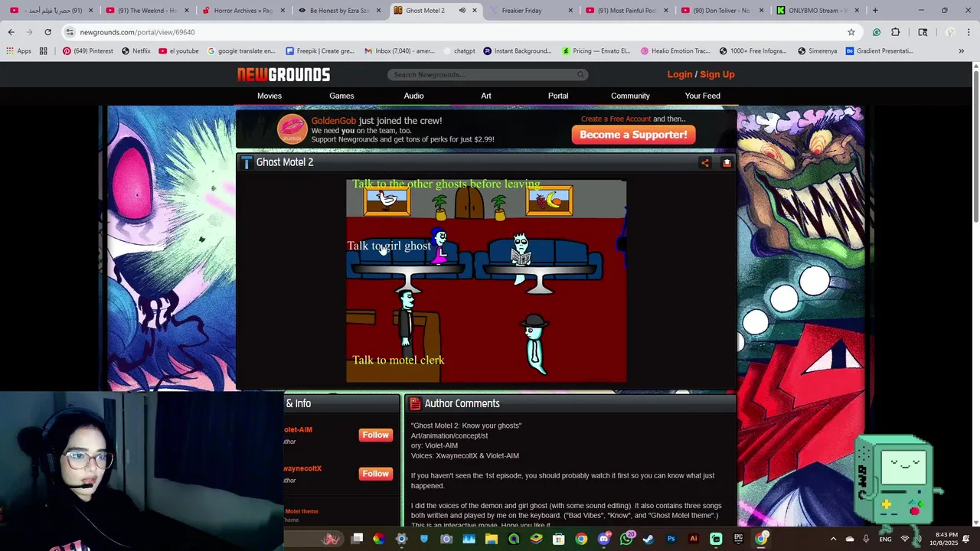Viewport: 980px width, 551px height.
Task: Click the GoldenGob username link
Action: [333, 120]
